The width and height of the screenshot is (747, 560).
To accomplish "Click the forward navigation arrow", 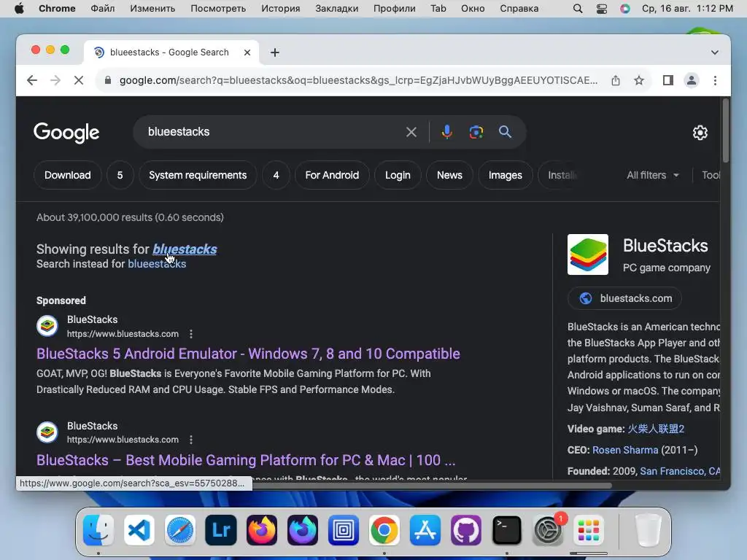I will click(x=55, y=80).
